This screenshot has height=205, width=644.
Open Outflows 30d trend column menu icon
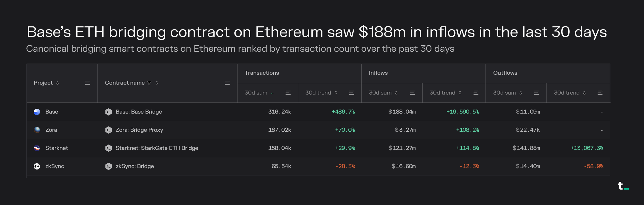pyautogui.click(x=600, y=93)
